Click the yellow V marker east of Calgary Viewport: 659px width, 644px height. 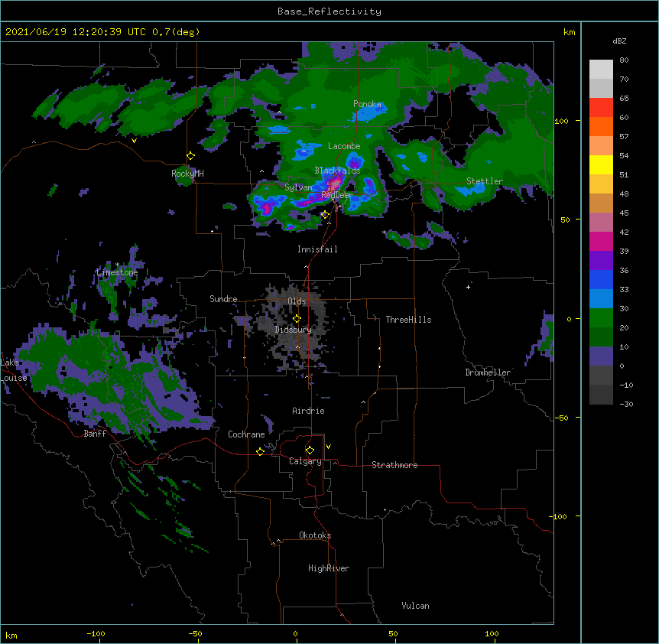click(x=328, y=447)
